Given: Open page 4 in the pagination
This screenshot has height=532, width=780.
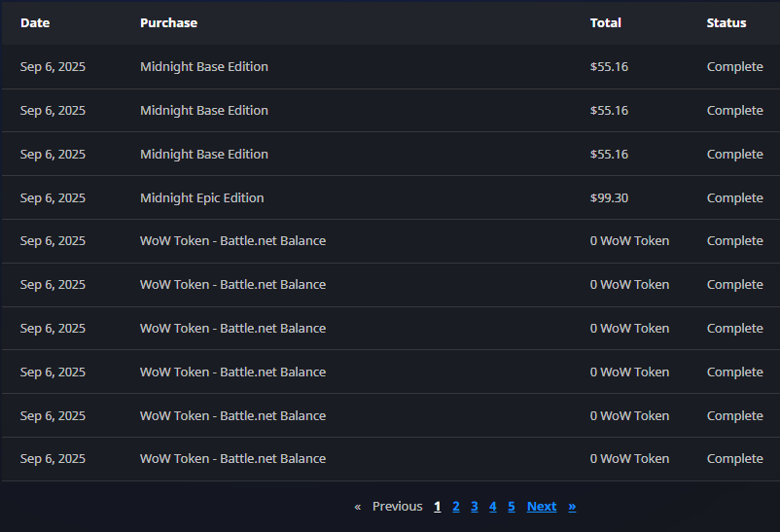Looking at the screenshot, I should click(x=492, y=506).
